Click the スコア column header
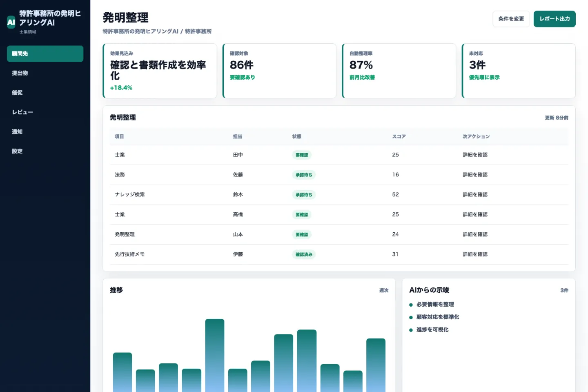Image resolution: width=588 pixels, height=392 pixels. pos(399,137)
